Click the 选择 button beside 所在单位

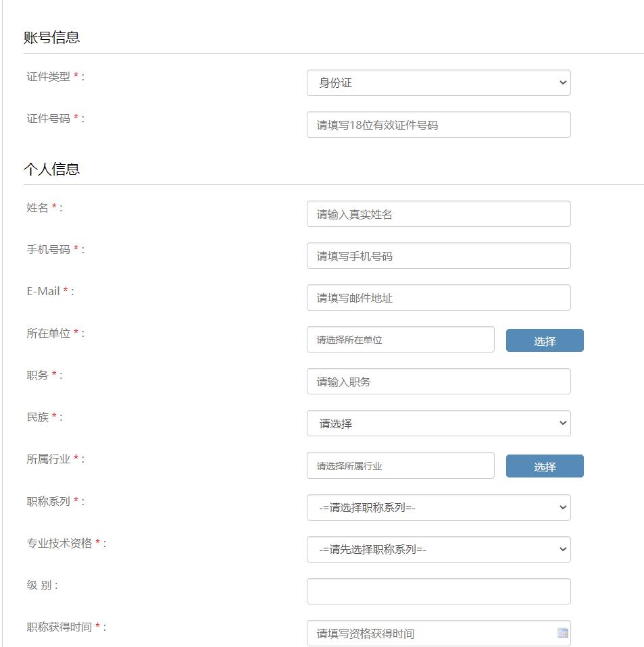[544, 341]
